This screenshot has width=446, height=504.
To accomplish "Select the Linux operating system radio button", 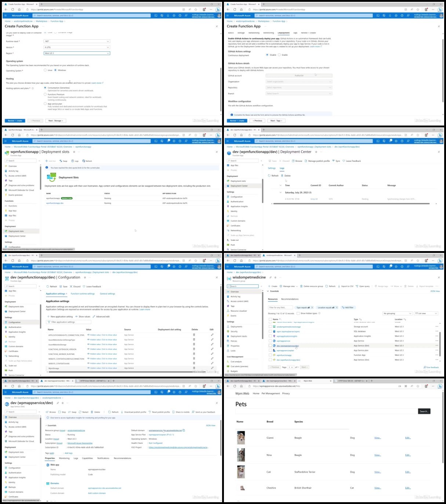I will pyautogui.click(x=45, y=70).
